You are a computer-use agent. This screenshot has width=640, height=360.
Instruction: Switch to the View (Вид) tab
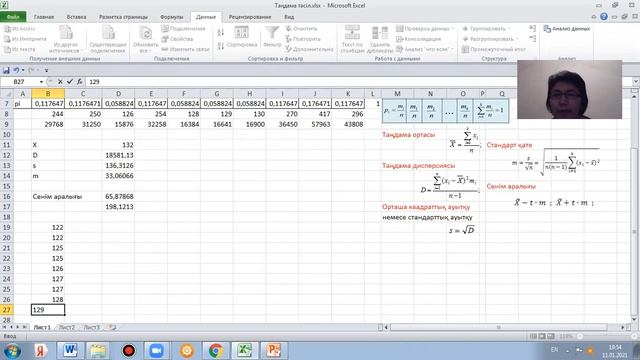[289, 17]
